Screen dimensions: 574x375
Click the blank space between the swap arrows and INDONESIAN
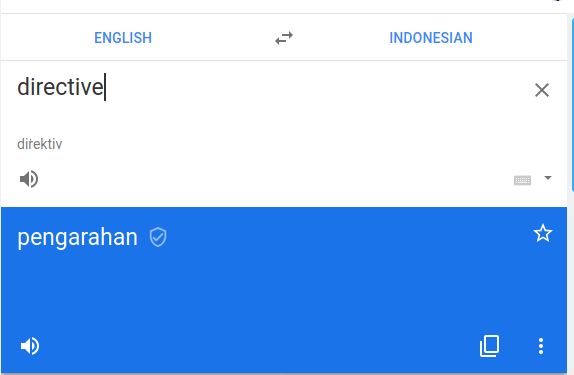tap(340, 38)
